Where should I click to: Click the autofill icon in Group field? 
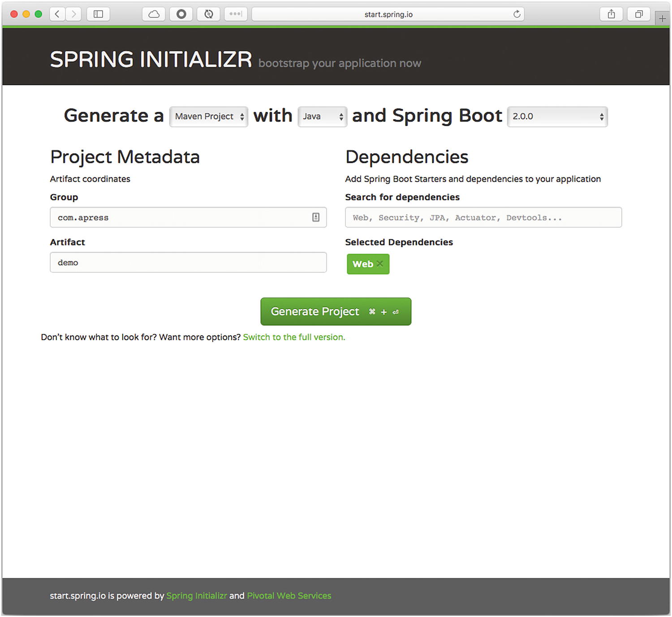[x=316, y=217]
